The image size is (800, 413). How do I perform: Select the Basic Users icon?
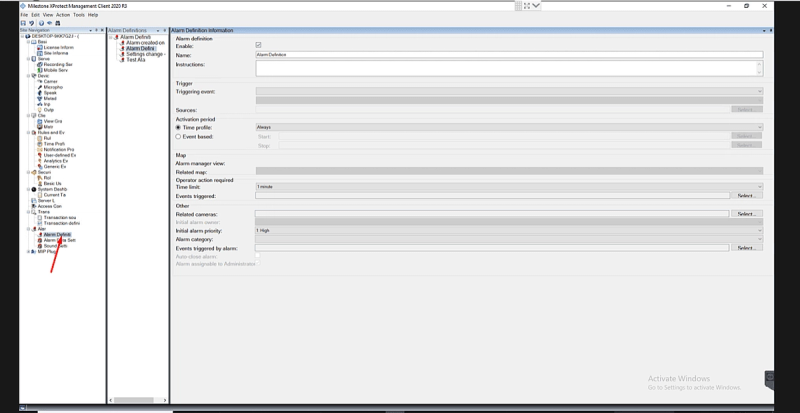click(x=40, y=184)
